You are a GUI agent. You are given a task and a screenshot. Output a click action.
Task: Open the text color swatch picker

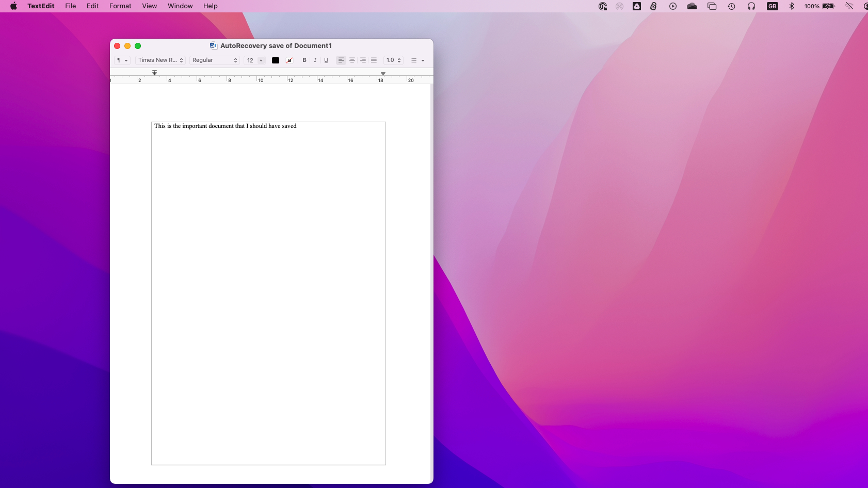tap(275, 60)
